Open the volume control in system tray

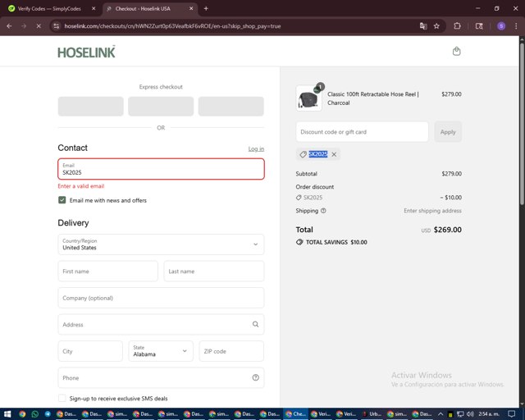[x=470, y=414]
